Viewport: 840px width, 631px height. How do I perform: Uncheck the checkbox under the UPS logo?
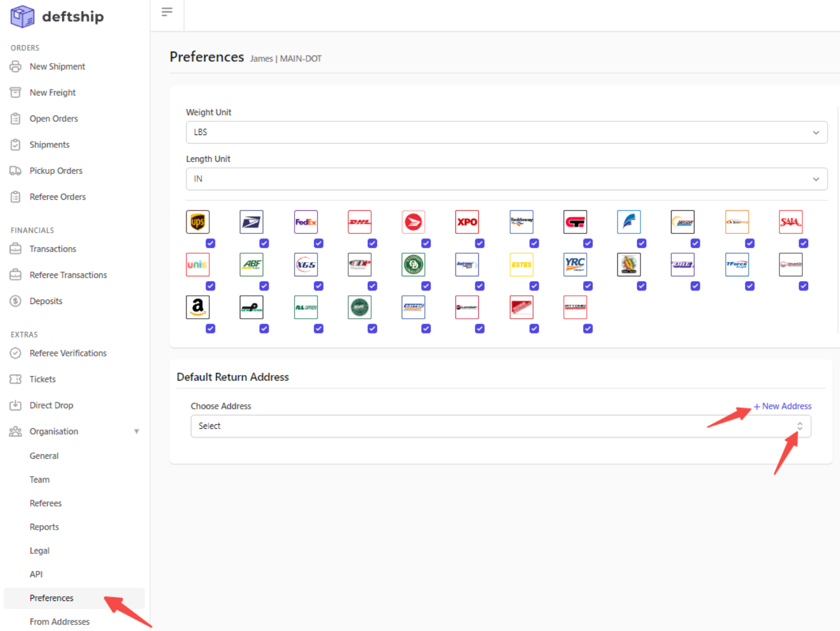tap(210, 243)
